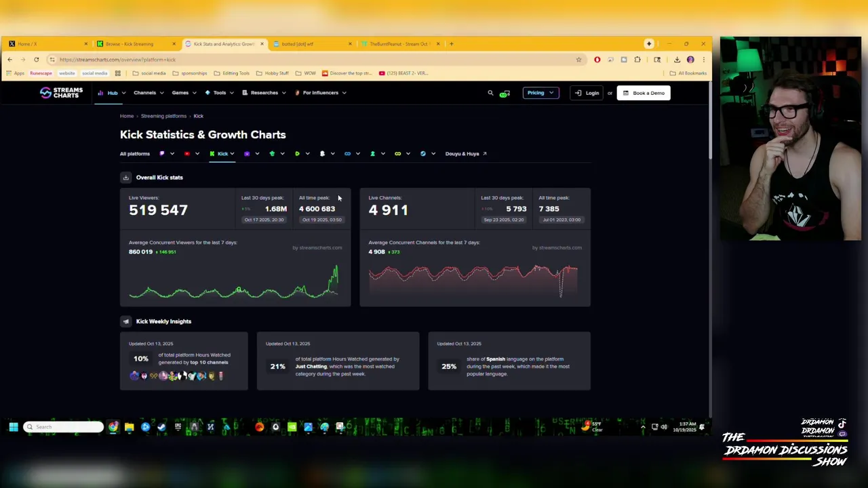868x488 pixels.
Task: Go to Streaming platforms breadcrumb
Action: (163, 117)
